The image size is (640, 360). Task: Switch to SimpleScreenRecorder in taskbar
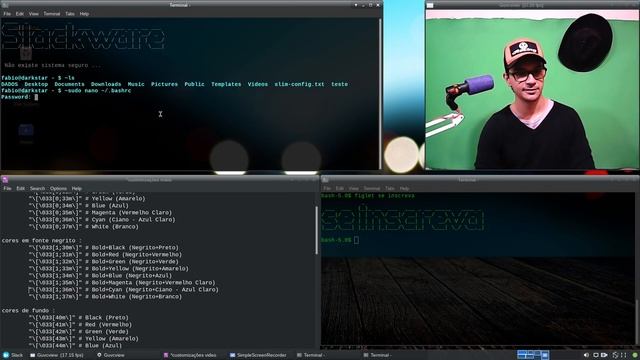pos(258,356)
